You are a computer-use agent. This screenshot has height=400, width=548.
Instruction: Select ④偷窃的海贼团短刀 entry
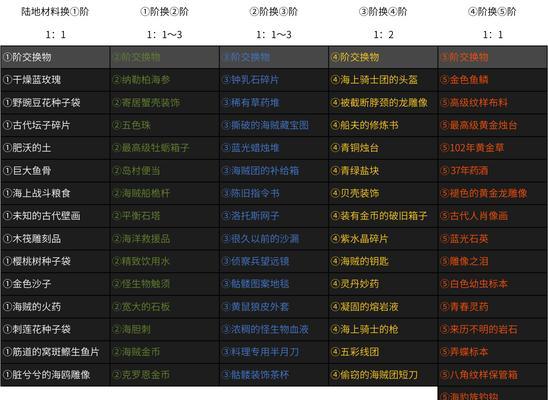coord(383,375)
